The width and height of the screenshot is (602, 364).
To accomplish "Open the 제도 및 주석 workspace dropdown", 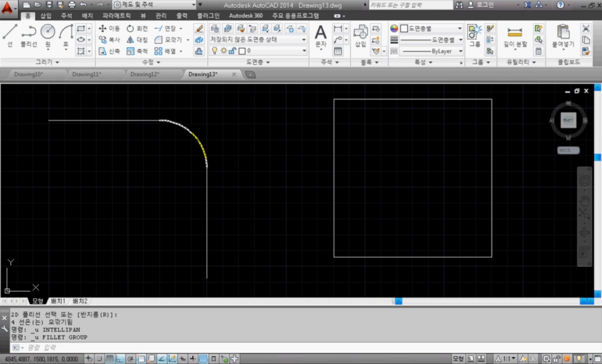I will tap(155, 5).
